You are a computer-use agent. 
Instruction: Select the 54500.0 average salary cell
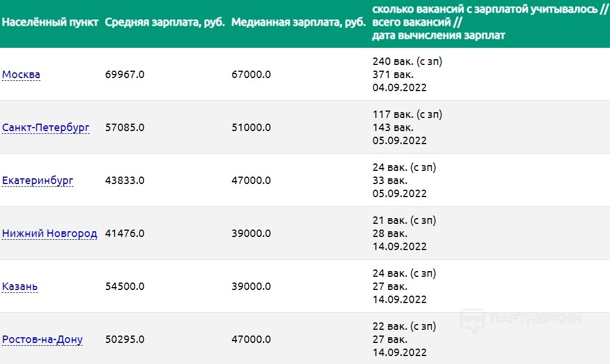(x=125, y=287)
